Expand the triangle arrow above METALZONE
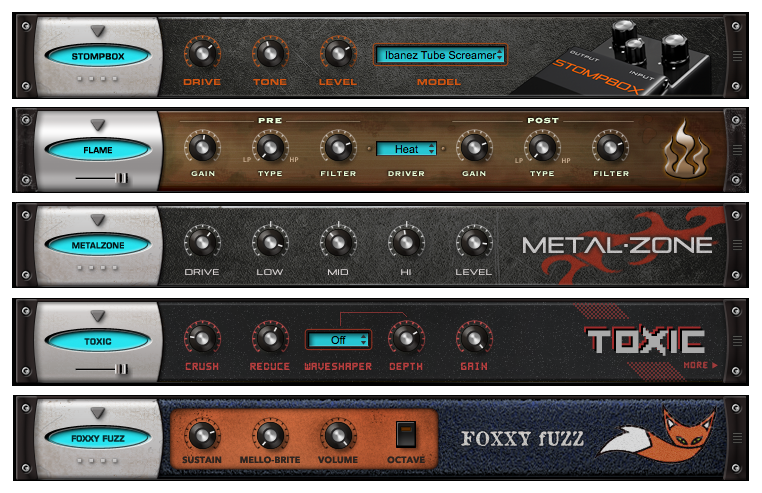Screen dimensions: 762x493 point(98,220)
